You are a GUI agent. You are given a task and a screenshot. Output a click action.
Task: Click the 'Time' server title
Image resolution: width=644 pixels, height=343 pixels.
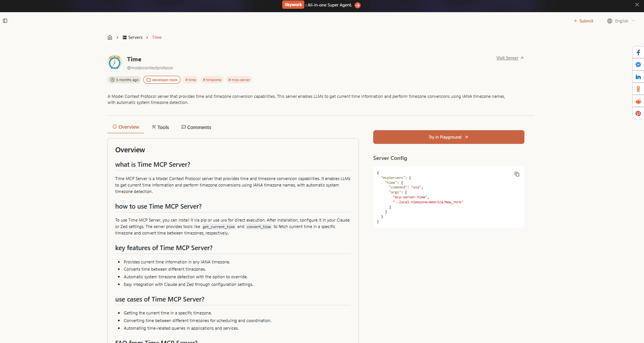tap(134, 59)
